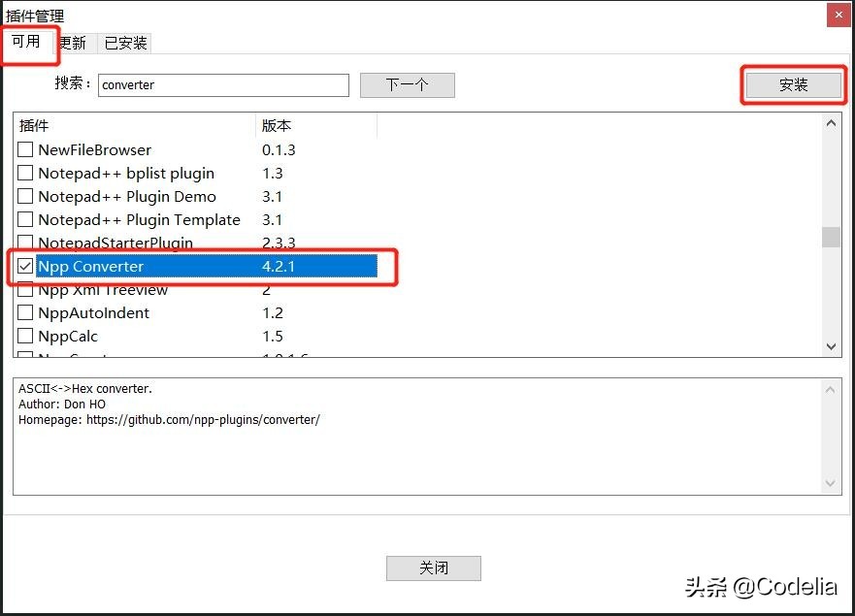
Task: Click the description pane's up arrow
Action: coord(831,390)
